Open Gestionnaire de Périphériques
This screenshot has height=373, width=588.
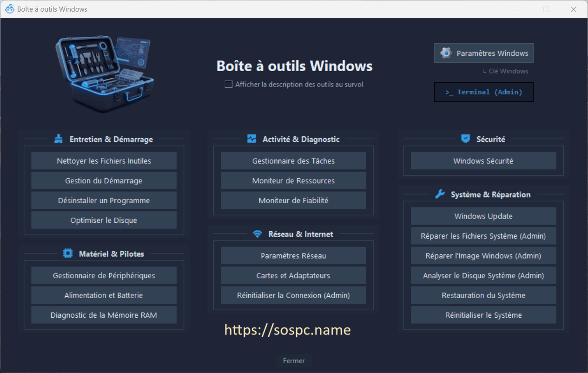pyautogui.click(x=104, y=275)
